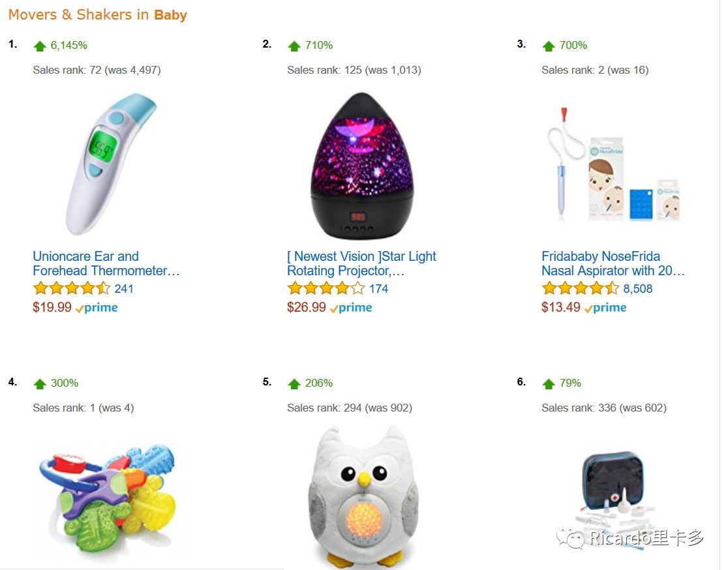Open the 241 reviews count for the thermometer
The height and width of the screenshot is (570, 728).
[x=124, y=289]
